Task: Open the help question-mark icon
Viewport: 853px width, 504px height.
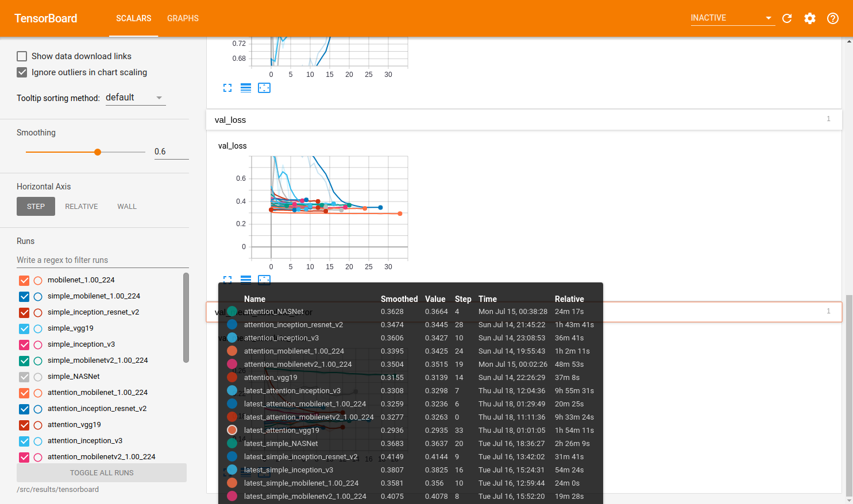Action: (x=833, y=18)
